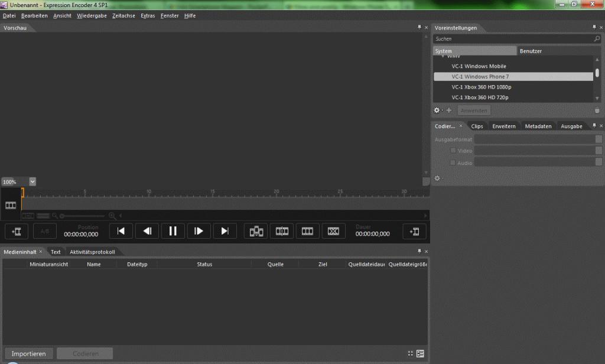Click the Position timecode field
This screenshot has height=364, width=605.
coord(81,235)
